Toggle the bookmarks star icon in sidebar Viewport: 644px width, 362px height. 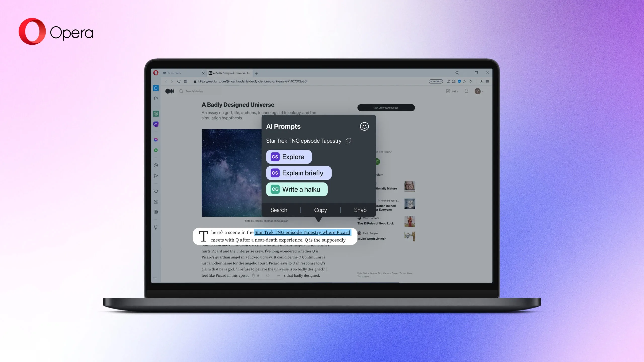156,98
